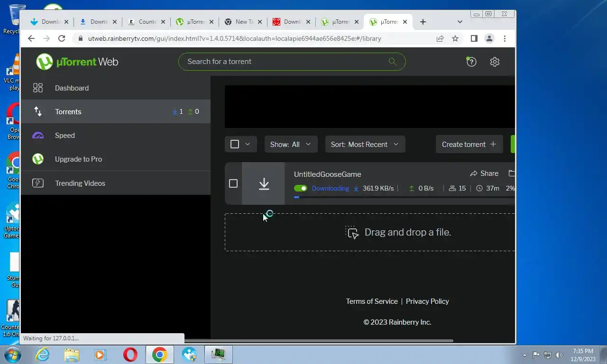The height and width of the screenshot is (364, 607).
Task: Click the Trending Videos lightning icon
Action: click(x=38, y=183)
